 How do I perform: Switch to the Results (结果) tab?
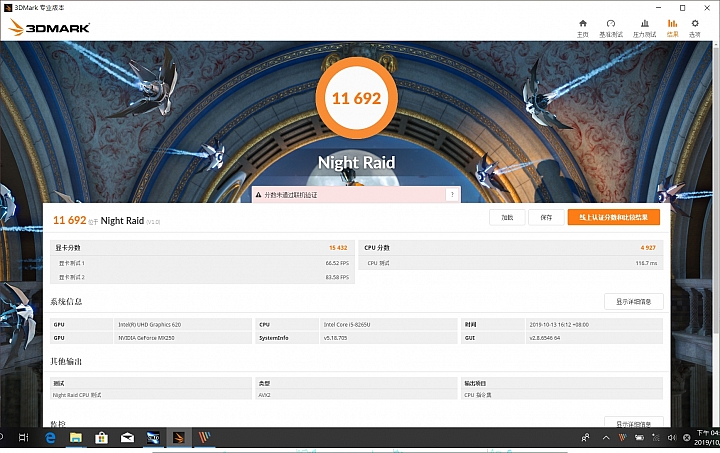pos(672,28)
